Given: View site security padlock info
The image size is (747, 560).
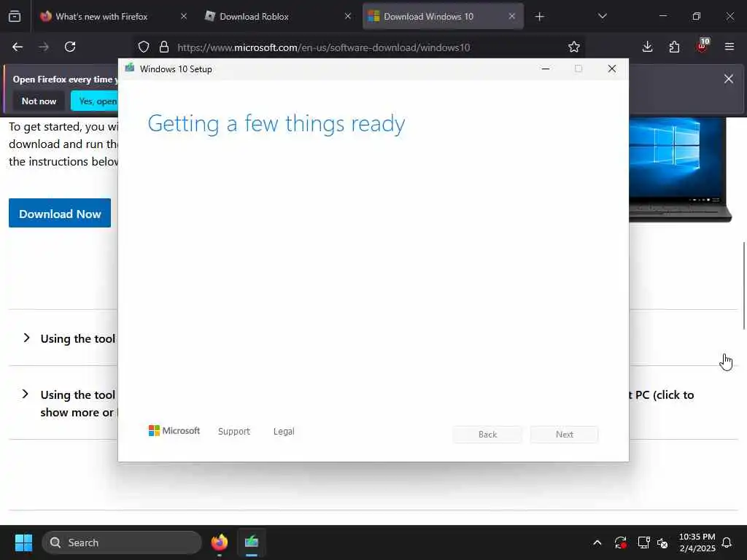Looking at the screenshot, I should [x=164, y=47].
